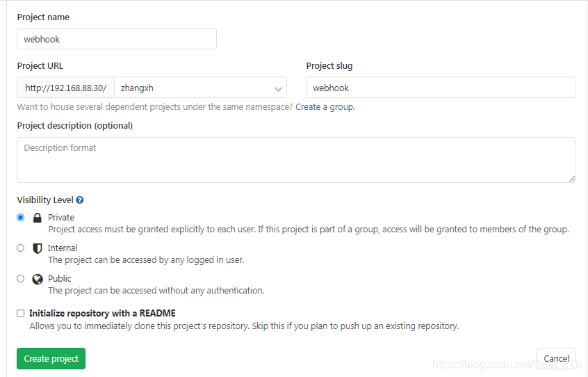
Task: Click into the Project slug field
Action: [441, 88]
